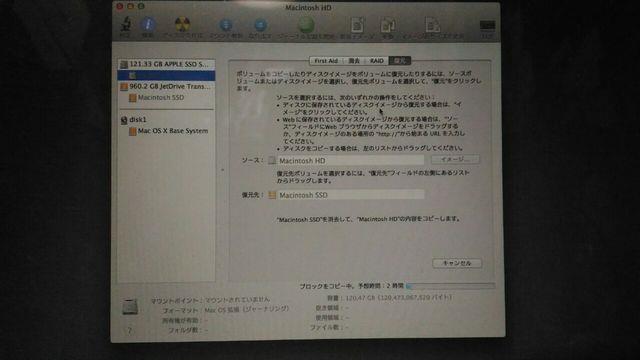The height and width of the screenshot is (360, 640).
Task: Click the イメージ... (Image) button
Action: click(x=455, y=159)
